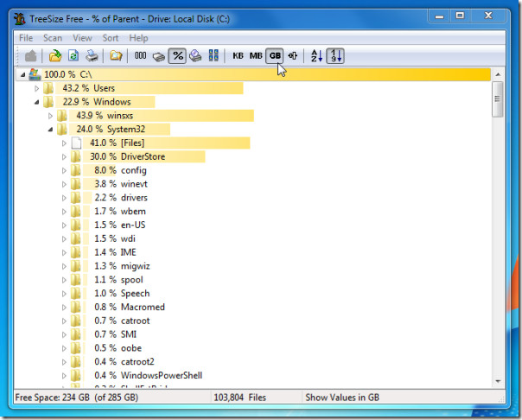
Task: Toggle the Percent display mode button
Action: 177,55
